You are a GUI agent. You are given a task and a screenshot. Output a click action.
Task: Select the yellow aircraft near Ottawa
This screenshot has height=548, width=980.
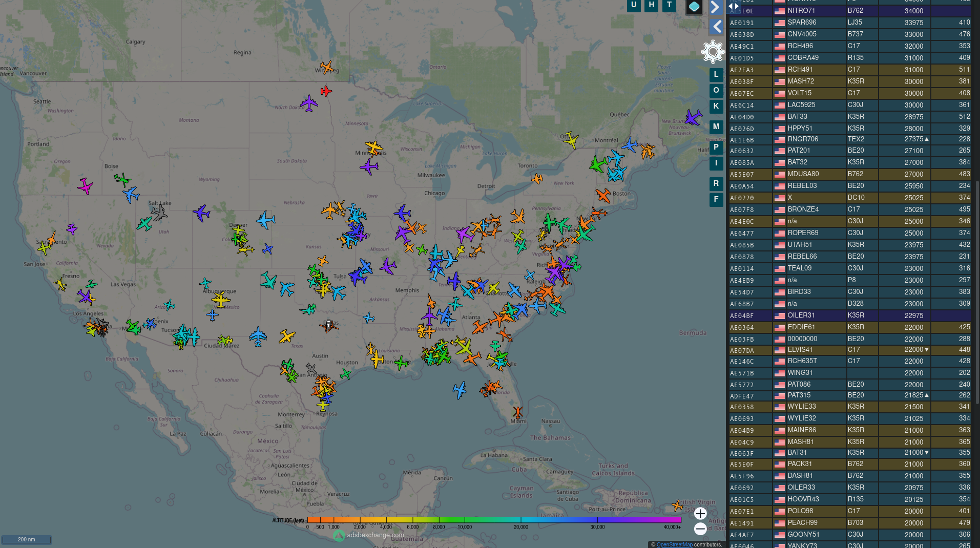click(x=570, y=140)
